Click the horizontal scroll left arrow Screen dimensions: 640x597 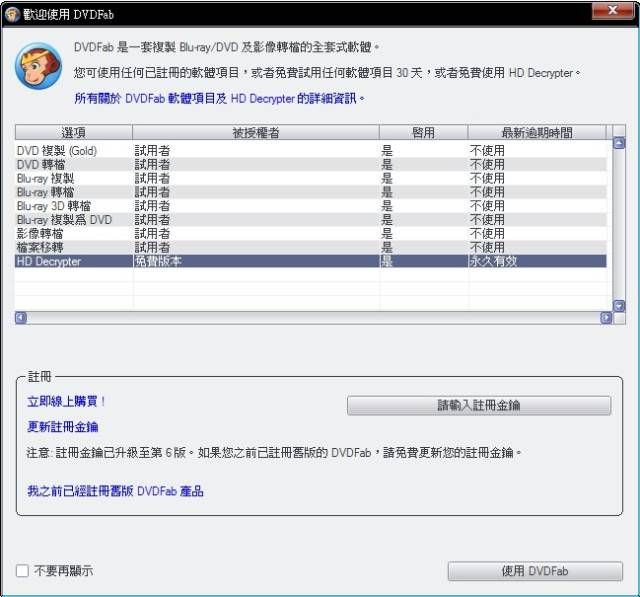point(21,318)
